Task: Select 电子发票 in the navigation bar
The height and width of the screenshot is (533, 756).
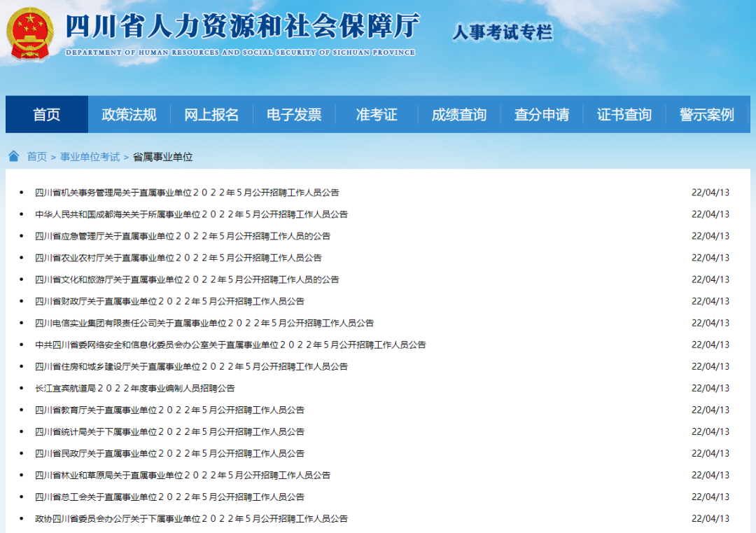Action: tap(294, 115)
